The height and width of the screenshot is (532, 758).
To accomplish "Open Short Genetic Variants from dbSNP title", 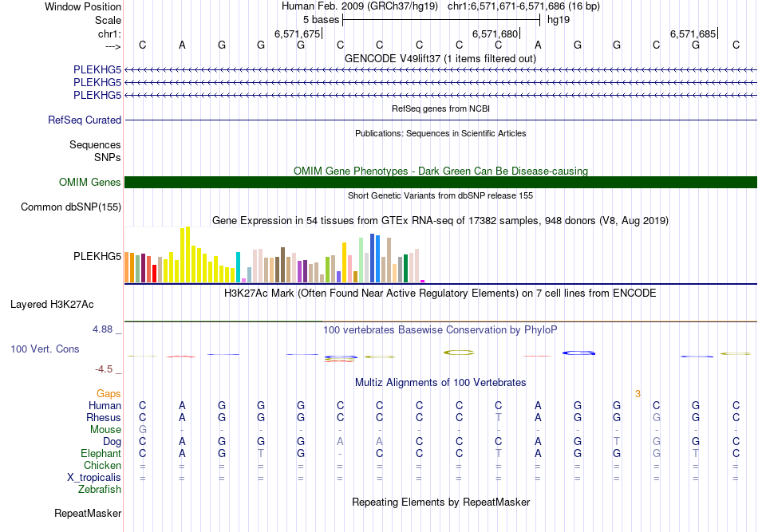I will click(440, 195).
